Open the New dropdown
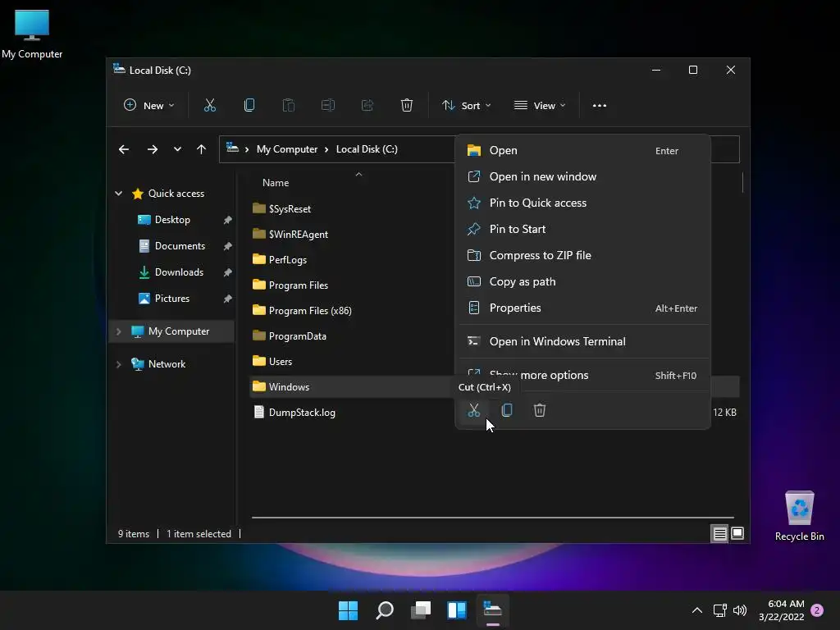This screenshot has width=840, height=630. pyautogui.click(x=149, y=106)
